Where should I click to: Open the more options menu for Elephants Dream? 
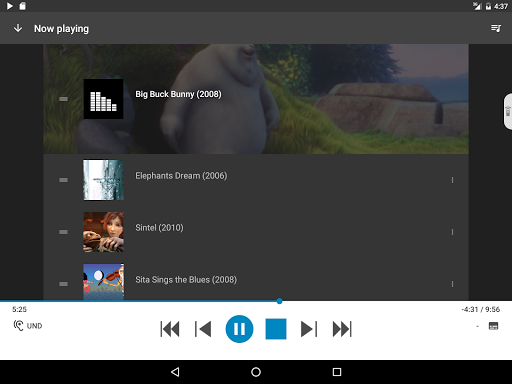tap(452, 180)
